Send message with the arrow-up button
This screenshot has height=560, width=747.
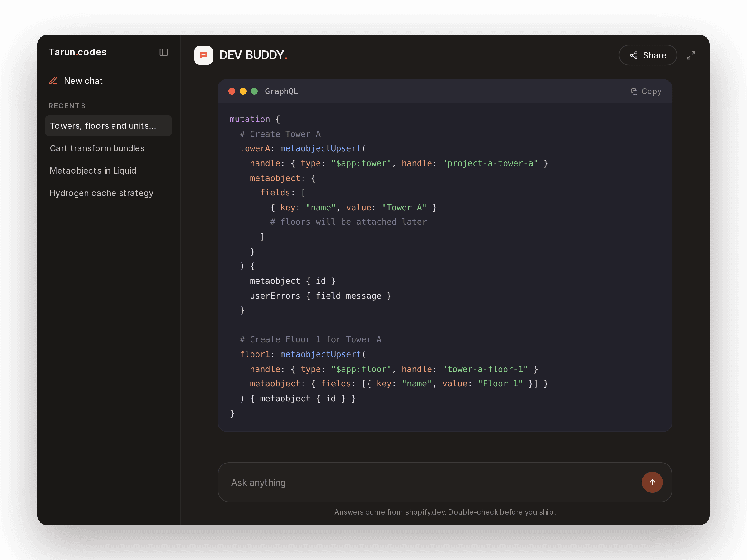tap(652, 482)
